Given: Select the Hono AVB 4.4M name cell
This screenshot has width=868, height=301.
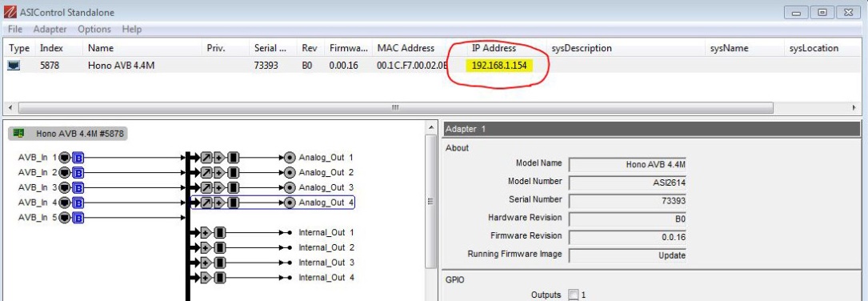Looking at the screenshot, I should click(x=122, y=66).
